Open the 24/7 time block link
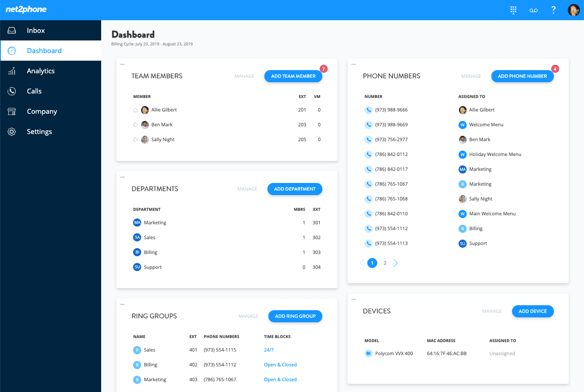Image resolution: width=584 pixels, height=392 pixels. 269,350
